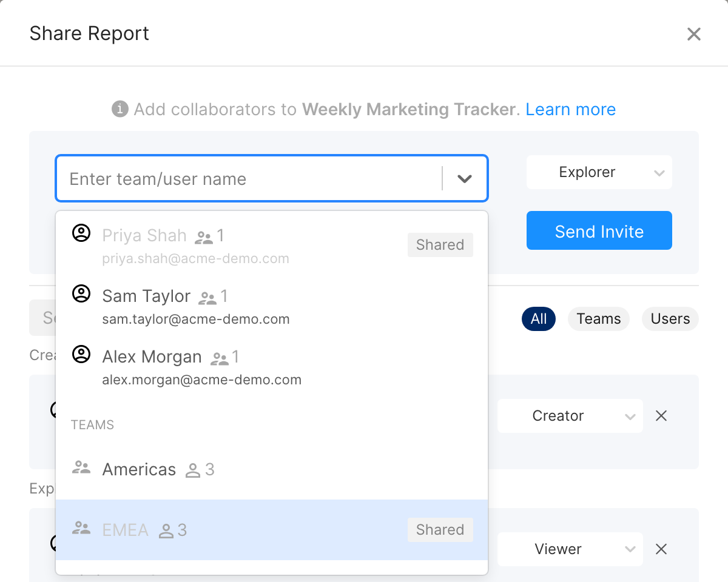
Task: Open the Learn more link
Action: pyautogui.click(x=570, y=109)
